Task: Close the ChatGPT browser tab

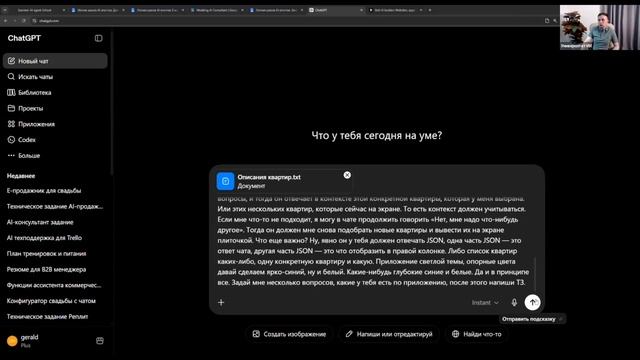Action: click(x=361, y=10)
